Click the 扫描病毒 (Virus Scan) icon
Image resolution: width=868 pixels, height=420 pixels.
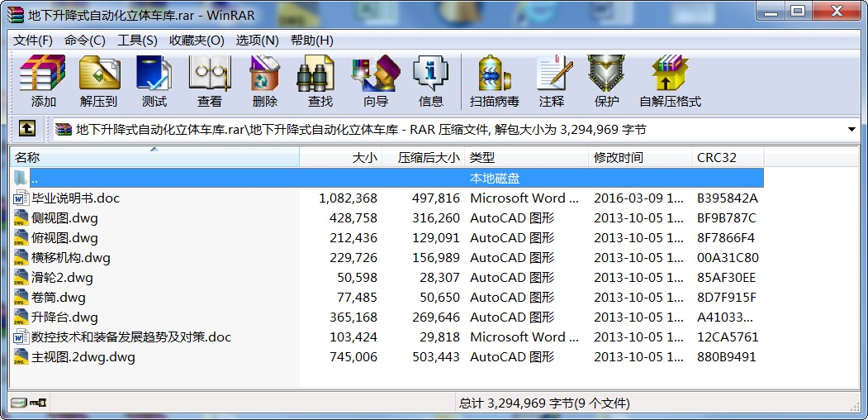(495, 73)
